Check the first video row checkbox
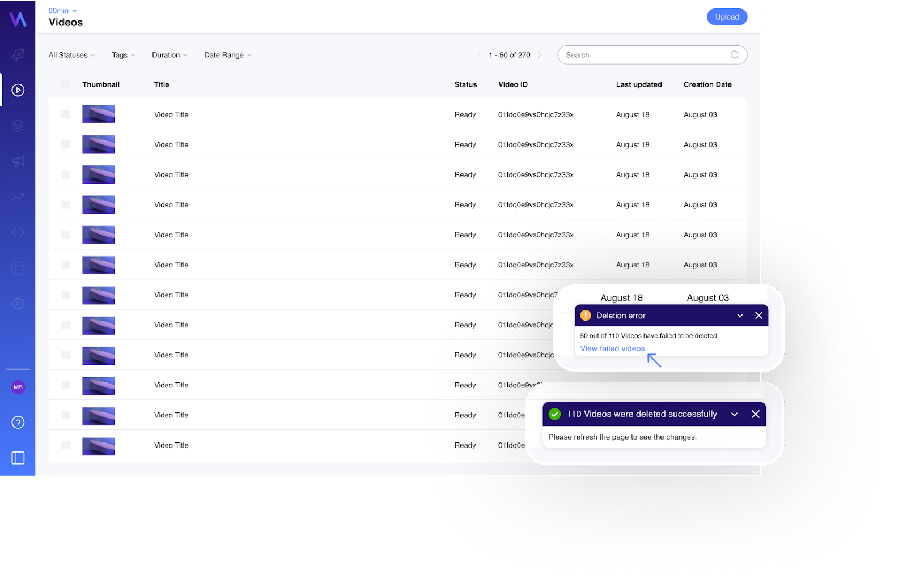Screen dimensions: 907x588 pyautogui.click(x=66, y=114)
